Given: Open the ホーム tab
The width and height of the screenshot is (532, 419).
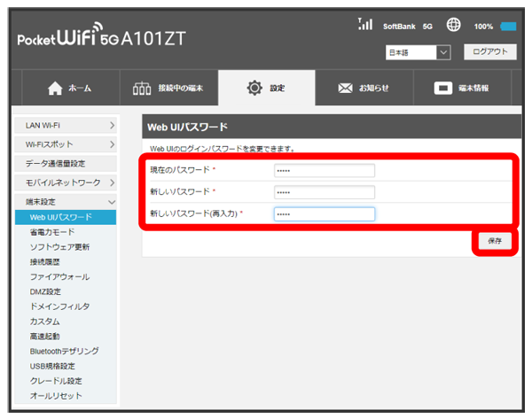Looking at the screenshot, I should 67,89.
